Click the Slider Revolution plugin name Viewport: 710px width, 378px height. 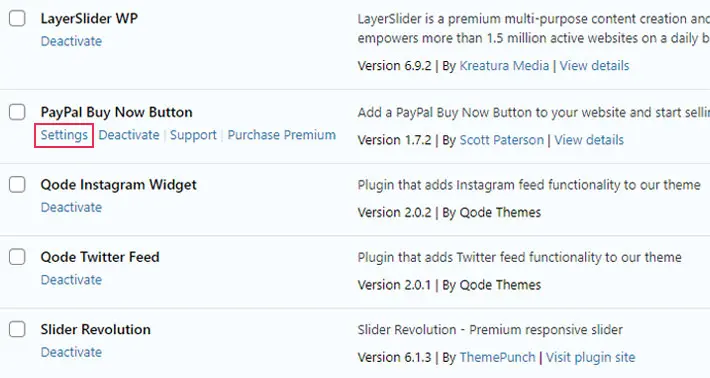pos(96,329)
